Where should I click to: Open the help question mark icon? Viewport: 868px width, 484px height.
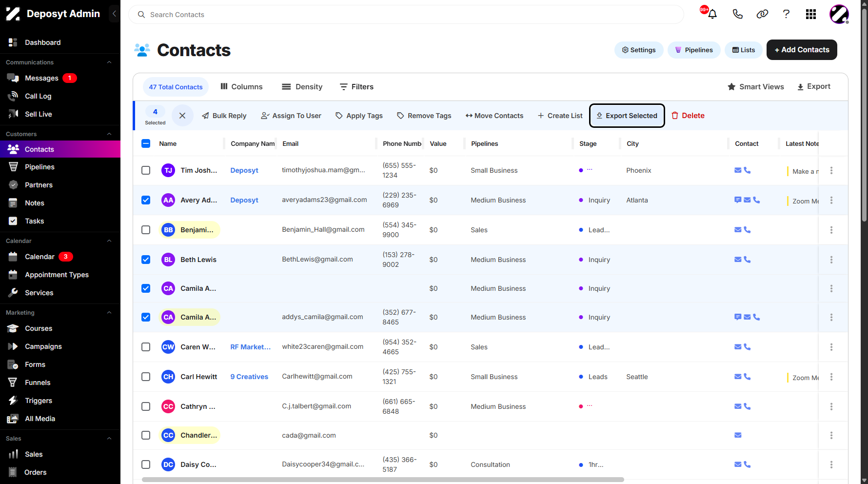(x=786, y=14)
